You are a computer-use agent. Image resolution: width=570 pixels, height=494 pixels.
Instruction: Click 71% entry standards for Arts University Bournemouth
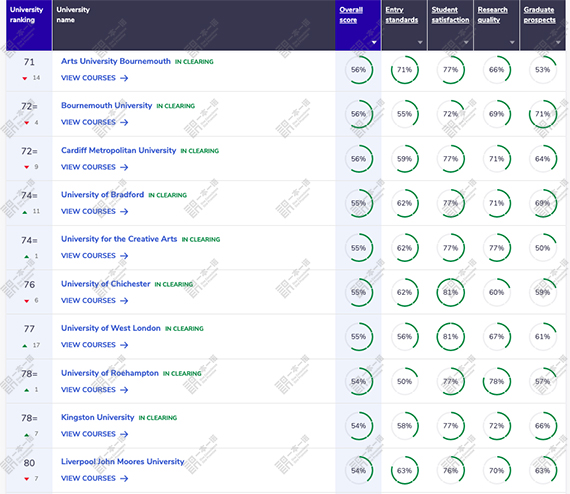coord(405,70)
